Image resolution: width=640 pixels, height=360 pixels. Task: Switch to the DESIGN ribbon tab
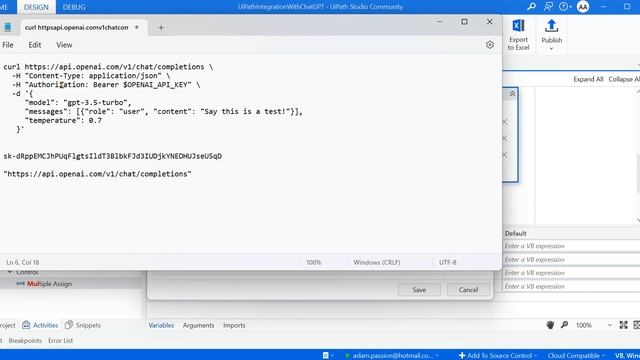tap(36, 7)
